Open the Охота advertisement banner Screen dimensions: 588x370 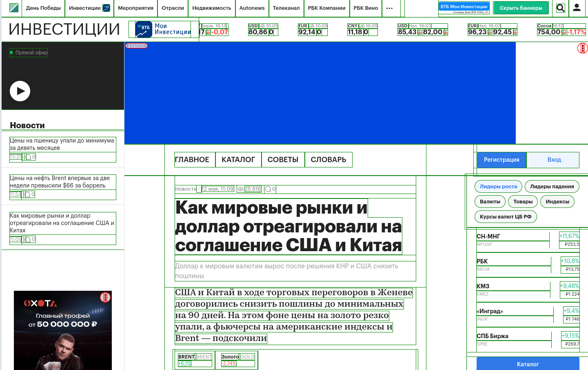[x=63, y=330]
